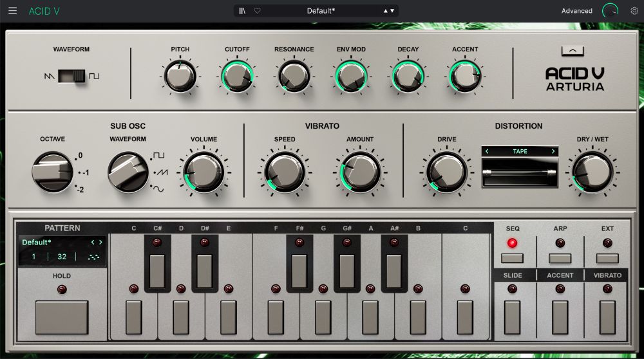Toggle the SEQ mode button
This screenshot has width=644, height=359.
[x=512, y=258]
